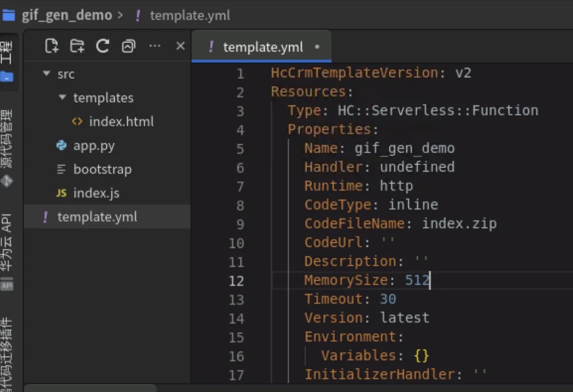The width and height of the screenshot is (573, 392).
Task: Open index.html in the file tree
Action: pyautogui.click(x=121, y=122)
